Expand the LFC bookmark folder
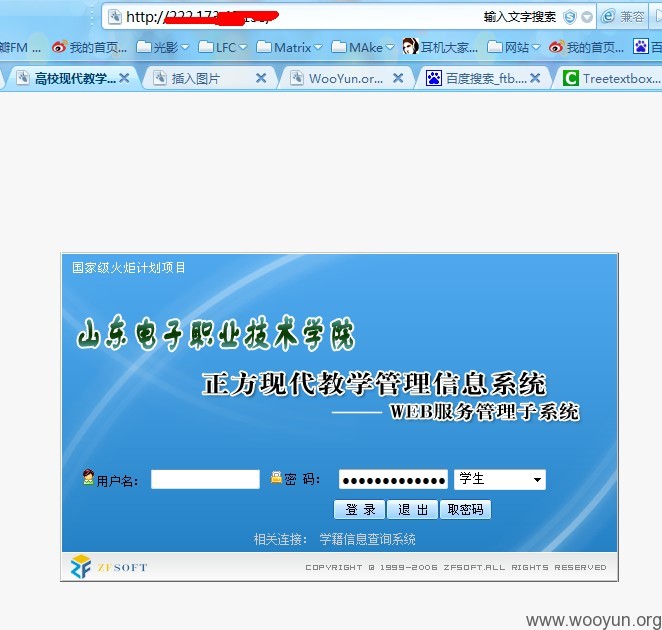 [x=223, y=47]
